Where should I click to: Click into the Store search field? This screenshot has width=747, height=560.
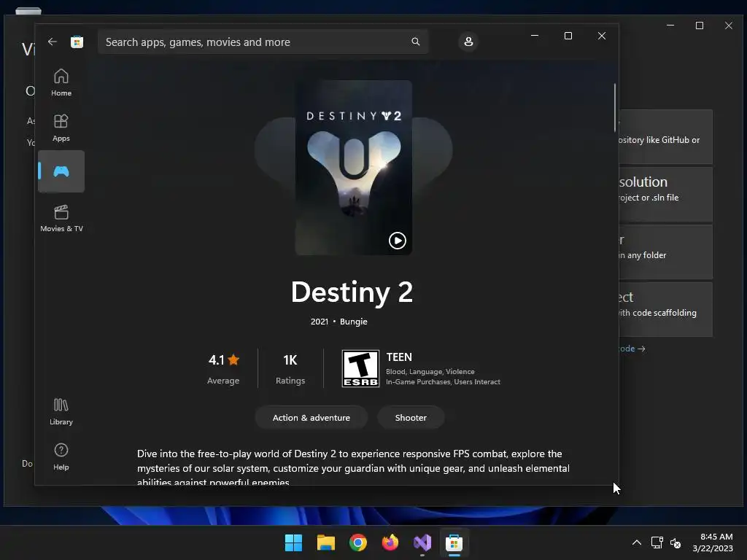263,42
